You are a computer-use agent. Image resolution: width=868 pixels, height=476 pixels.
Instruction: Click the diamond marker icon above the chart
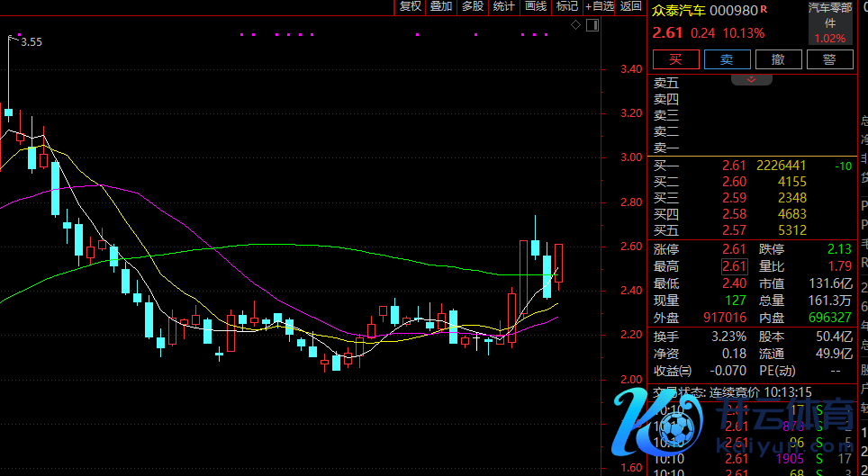pos(576,25)
